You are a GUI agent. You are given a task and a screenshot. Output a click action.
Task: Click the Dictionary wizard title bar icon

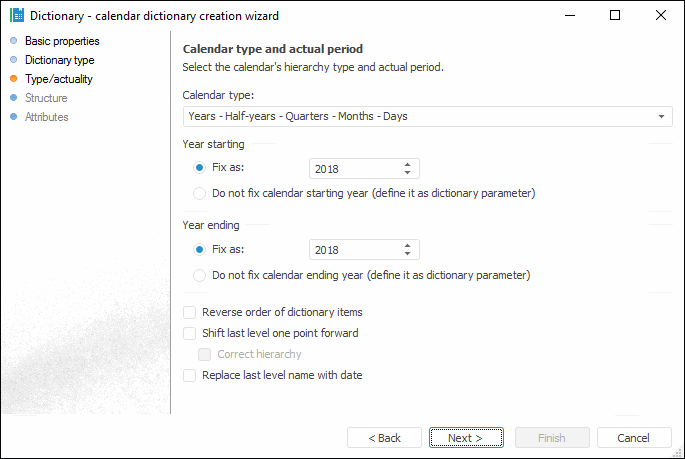tap(16, 16)
